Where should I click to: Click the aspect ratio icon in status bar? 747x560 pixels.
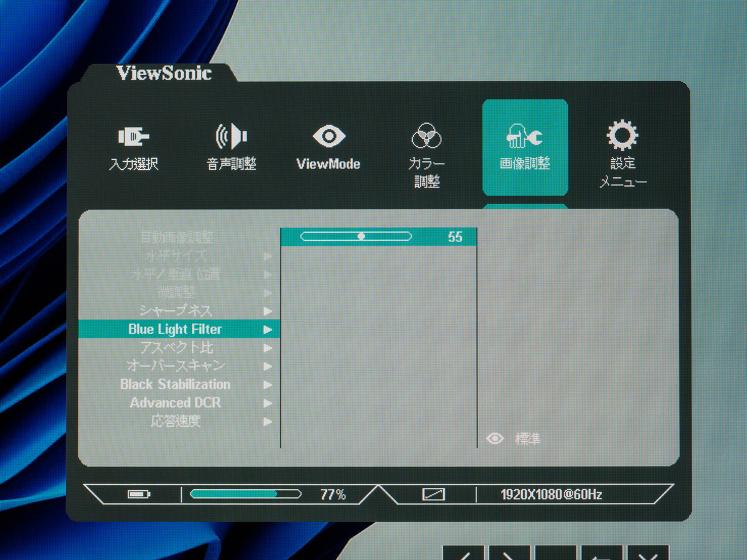click(434, 495)
